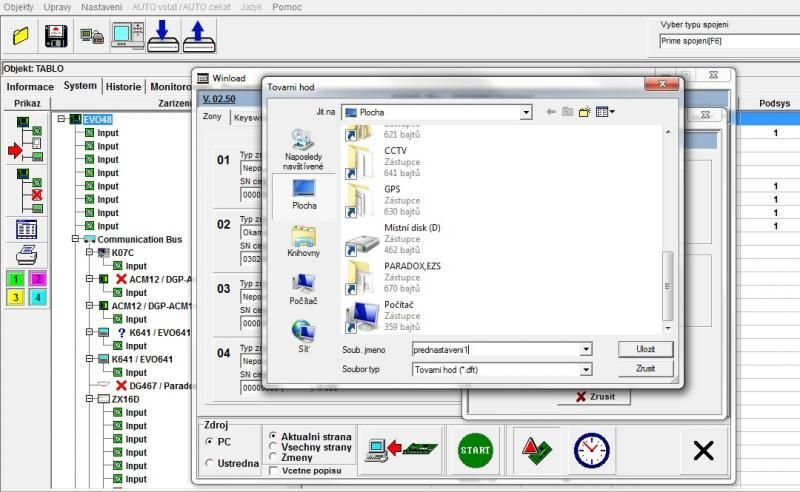Expand the Soubor typ dropdown
The image size is (800, 492).
585,369
